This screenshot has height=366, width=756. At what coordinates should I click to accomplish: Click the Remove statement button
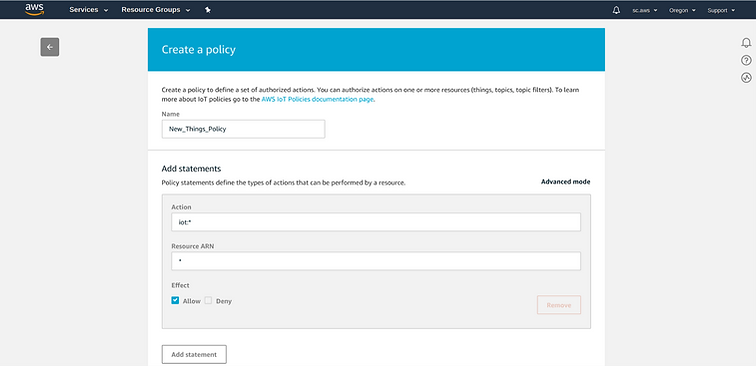tap(559, 305)
